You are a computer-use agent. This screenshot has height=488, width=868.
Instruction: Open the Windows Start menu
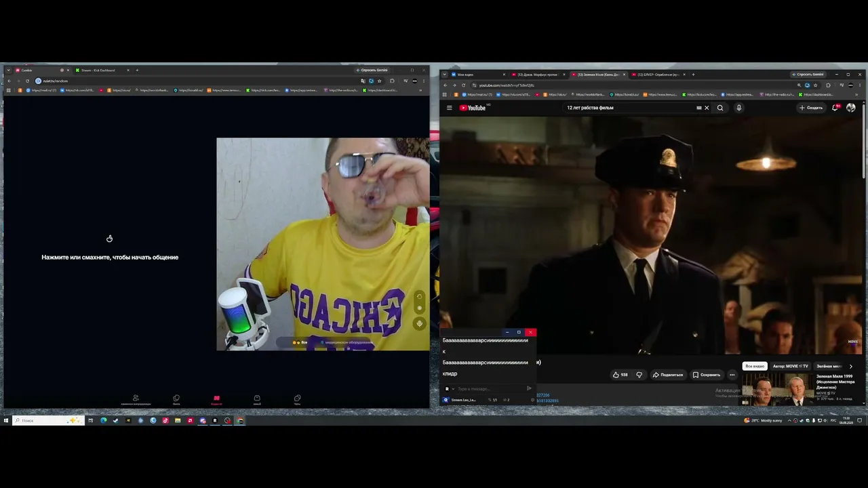coord(6,420)
